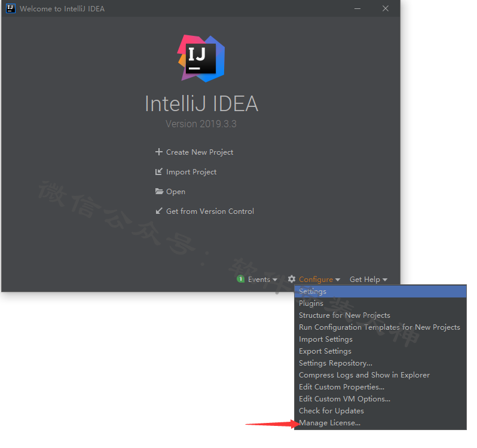Click the Get from Version Control arrow icon

coord(159,211)
